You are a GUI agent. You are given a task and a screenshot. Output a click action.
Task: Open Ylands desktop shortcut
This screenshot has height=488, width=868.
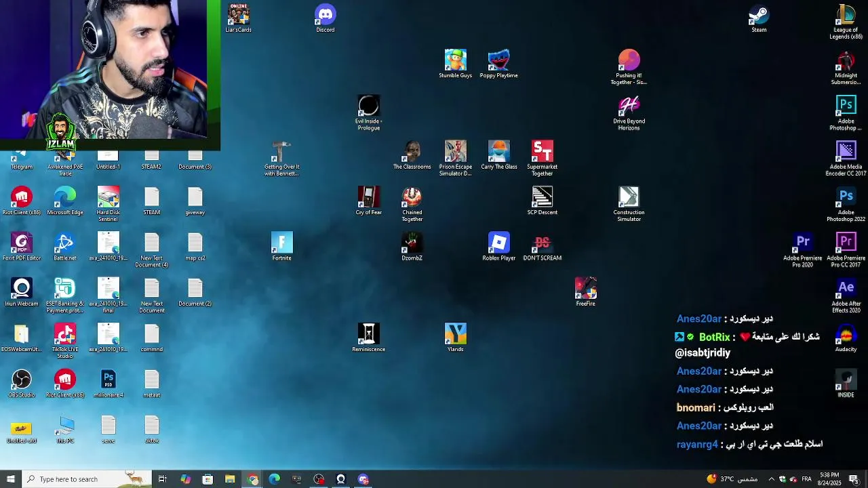point(455,338)
